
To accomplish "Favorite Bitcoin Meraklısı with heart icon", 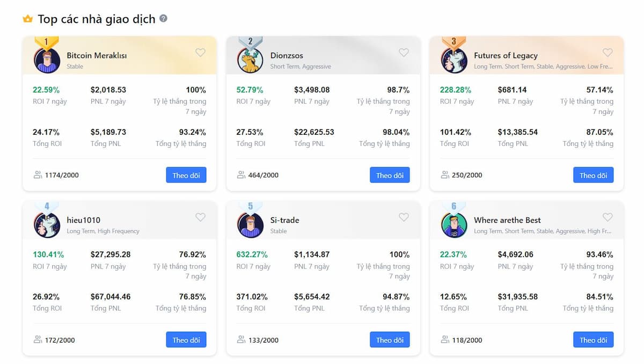I will click(200, 53).
